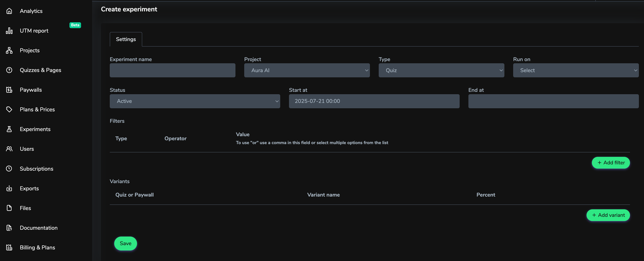Open the Projects menu item
The image size is (644, 261).
click(29, 50)
